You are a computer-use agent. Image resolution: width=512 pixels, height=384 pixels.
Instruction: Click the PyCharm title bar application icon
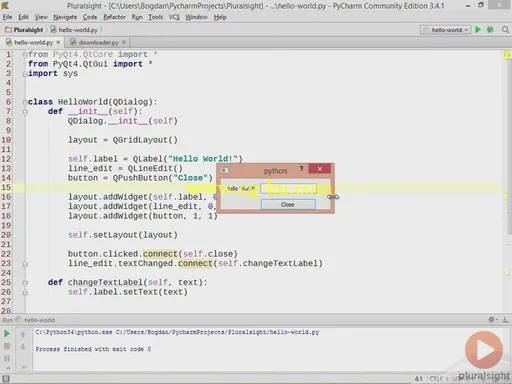pyautogui.click(x=5, y=5)
